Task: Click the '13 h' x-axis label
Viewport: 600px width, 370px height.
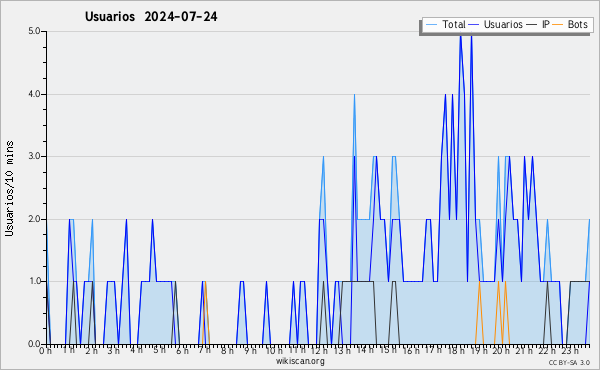Action: (342, 351)
